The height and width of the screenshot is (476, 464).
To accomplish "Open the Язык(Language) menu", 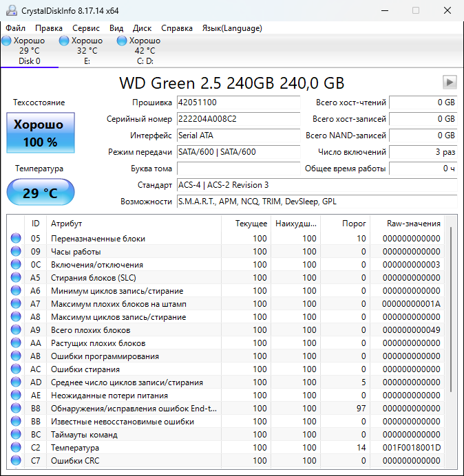I will pyautogui.click(x=232, y=28).
